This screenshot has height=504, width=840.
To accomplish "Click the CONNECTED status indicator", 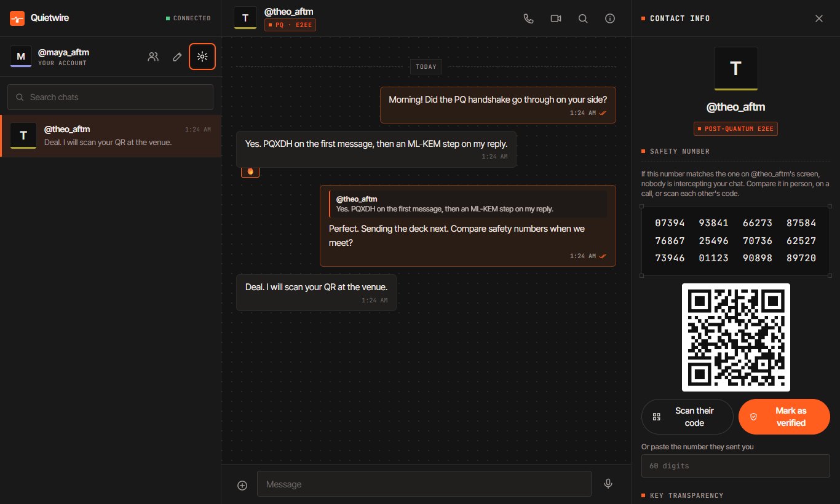I will coord(188,18).
